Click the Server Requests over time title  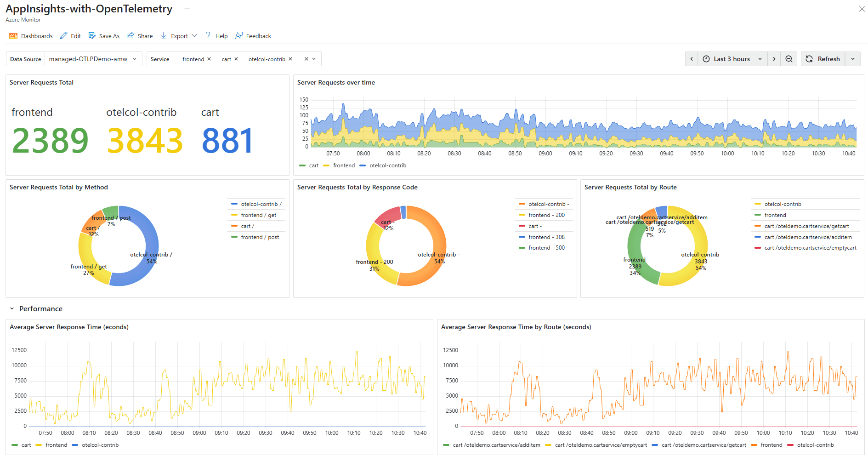click(336, 83)
